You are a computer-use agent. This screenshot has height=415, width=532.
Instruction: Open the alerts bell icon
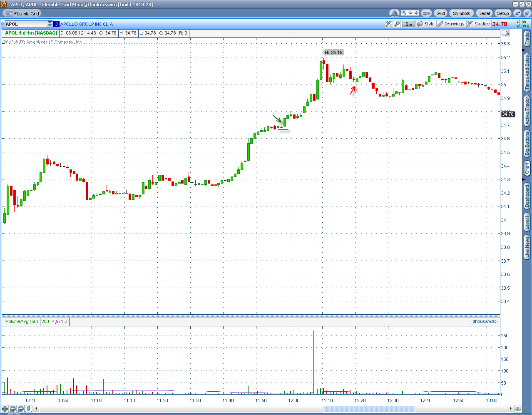coord(395,13)
